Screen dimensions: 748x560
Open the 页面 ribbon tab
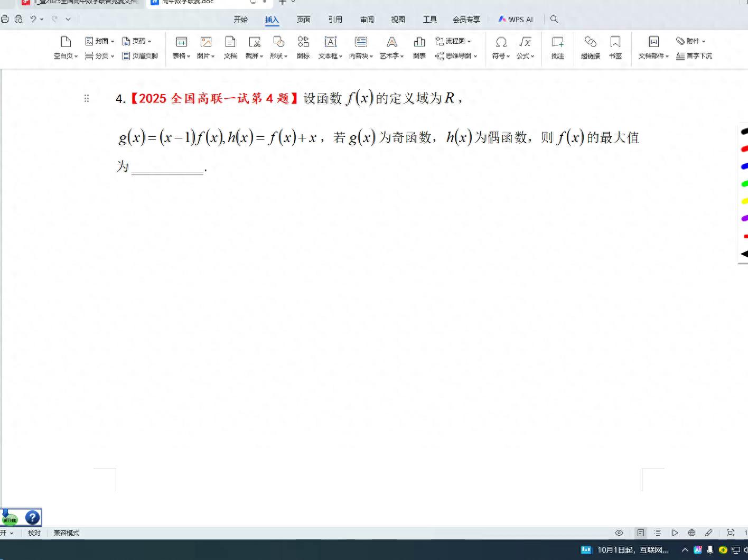(304, 20)
